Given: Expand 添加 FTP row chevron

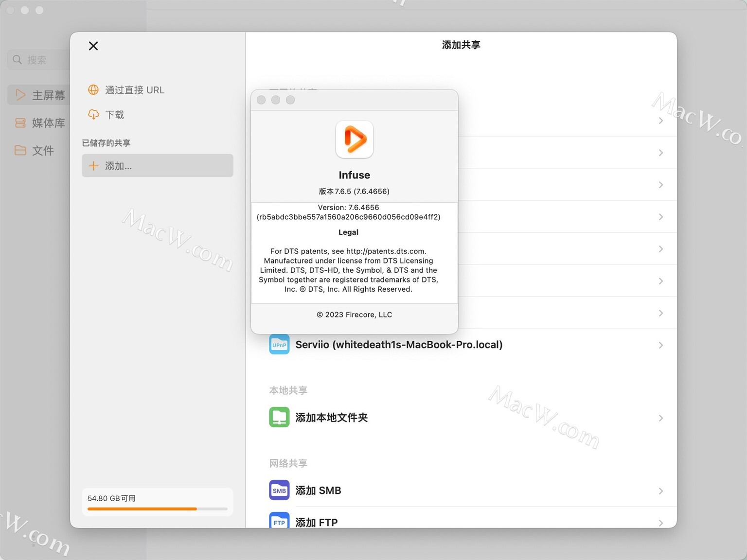Looking at the screenshot, I should coord(660,523).
